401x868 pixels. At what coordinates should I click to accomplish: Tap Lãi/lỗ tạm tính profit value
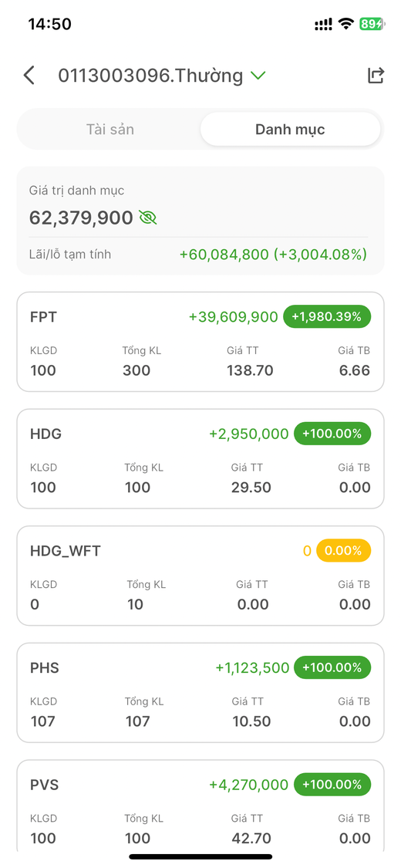[x=273, y=255]
